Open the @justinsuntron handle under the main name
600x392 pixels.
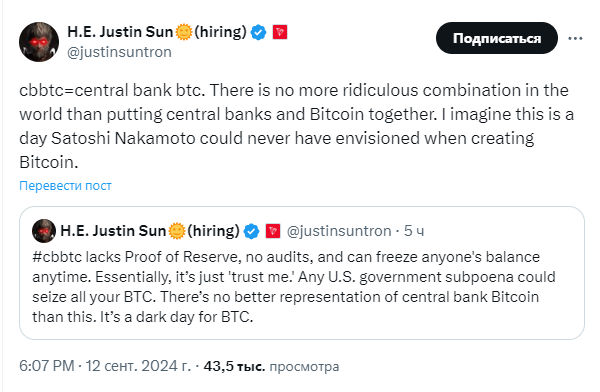119,52
